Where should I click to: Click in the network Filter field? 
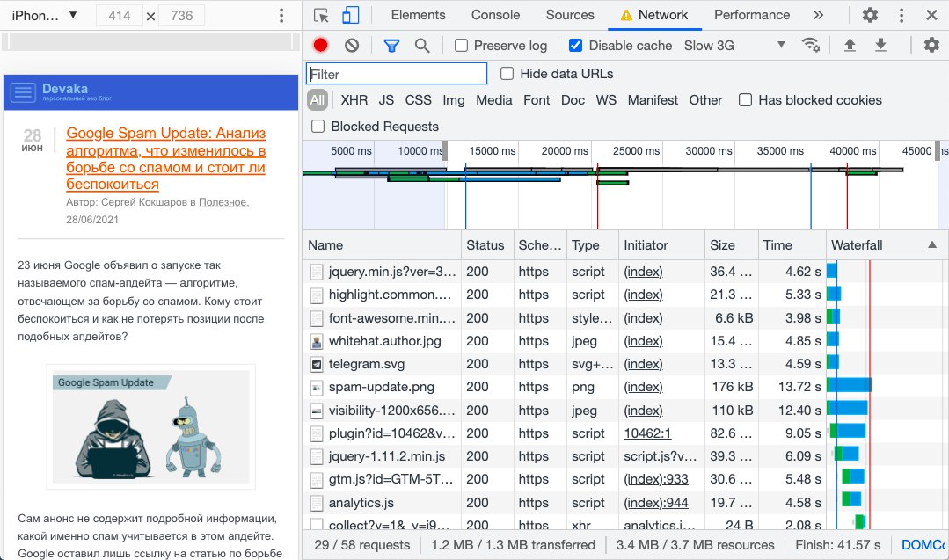(x=397, y=74)
